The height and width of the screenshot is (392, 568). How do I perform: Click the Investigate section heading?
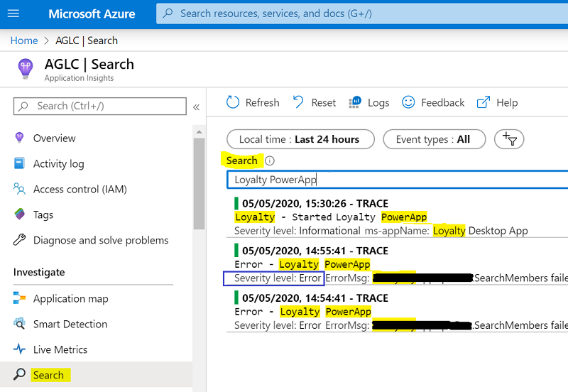39,272
